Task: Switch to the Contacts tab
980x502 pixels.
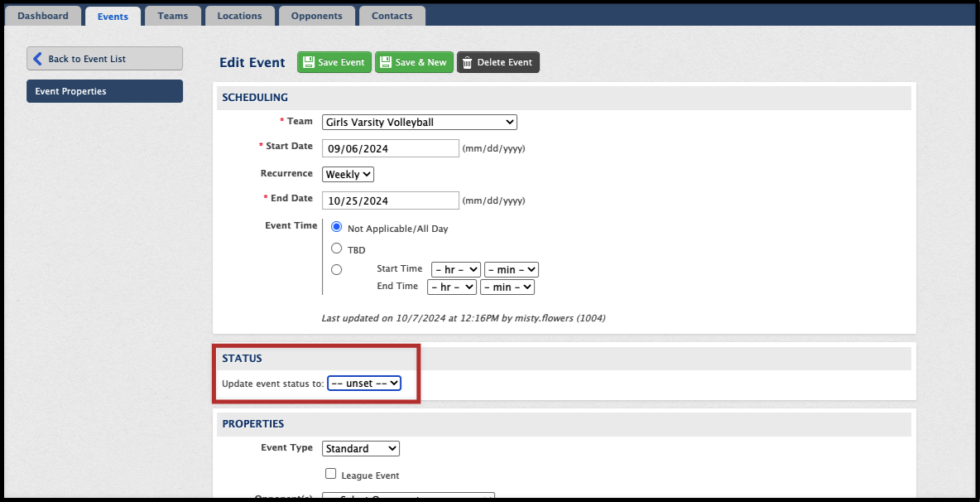Action: click(x=392, y=16)
